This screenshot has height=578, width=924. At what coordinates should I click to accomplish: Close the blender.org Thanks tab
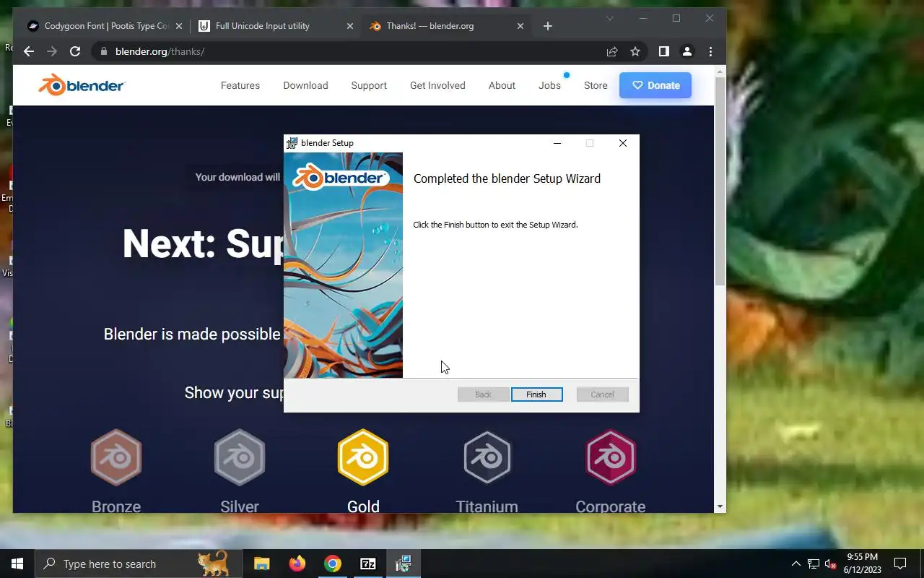tap(520, 26)
